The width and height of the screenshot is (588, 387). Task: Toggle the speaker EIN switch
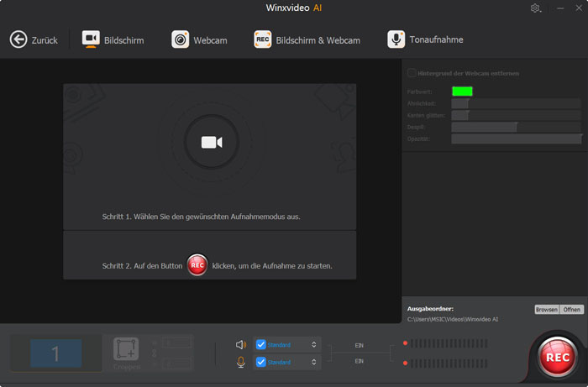360,345
